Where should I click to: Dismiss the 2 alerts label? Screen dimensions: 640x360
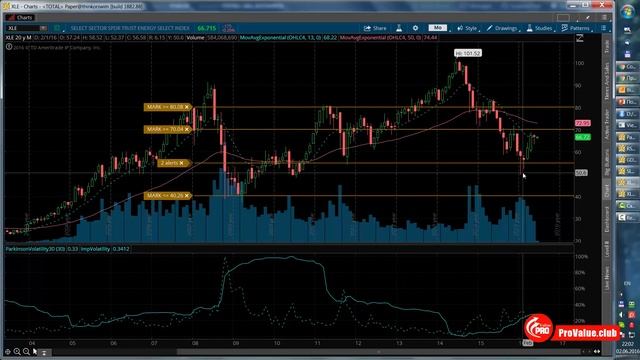click(x=182, y=163)
